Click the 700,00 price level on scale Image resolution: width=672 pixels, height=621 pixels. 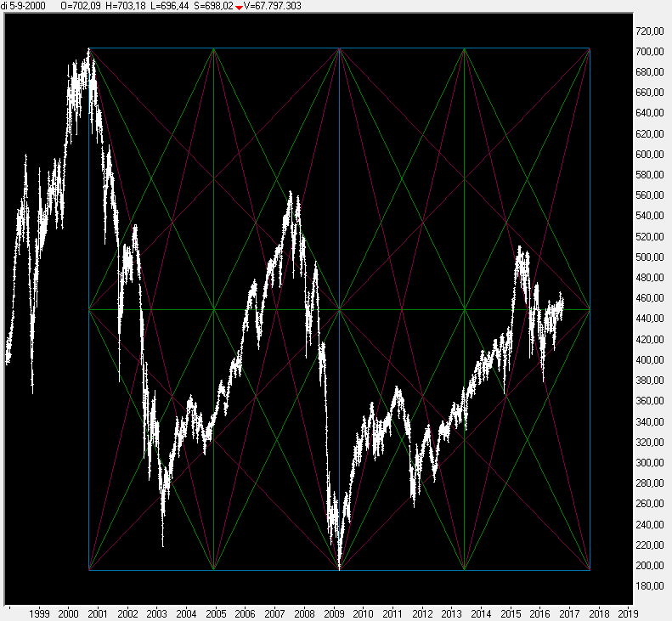coord(650,52)
